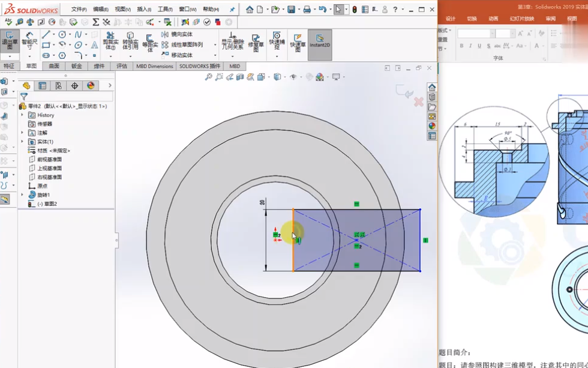
Task: Click Move Entities (移动实体)
Action: click(x=177, y=55)
